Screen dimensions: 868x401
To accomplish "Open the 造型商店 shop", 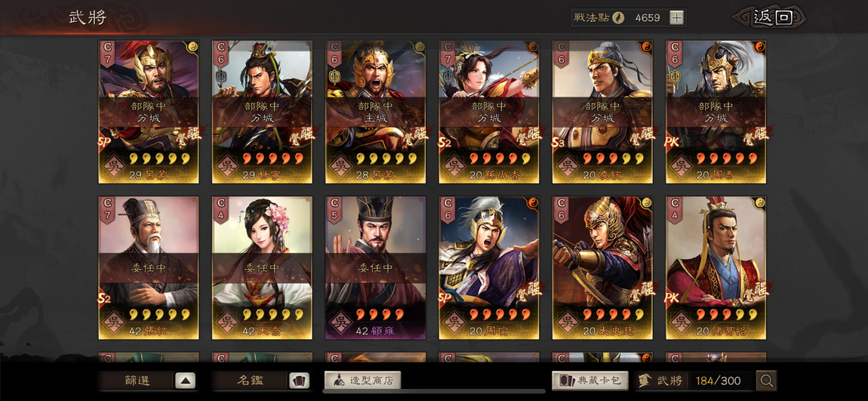I will click(362, 381).
